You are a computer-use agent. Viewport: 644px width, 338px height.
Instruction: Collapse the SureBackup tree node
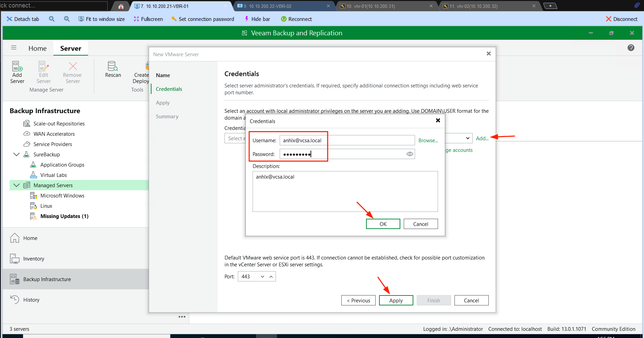[x=16, y=154]
